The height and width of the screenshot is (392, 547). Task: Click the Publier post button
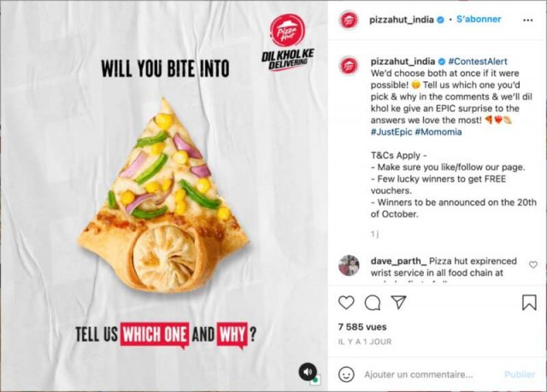520,375
